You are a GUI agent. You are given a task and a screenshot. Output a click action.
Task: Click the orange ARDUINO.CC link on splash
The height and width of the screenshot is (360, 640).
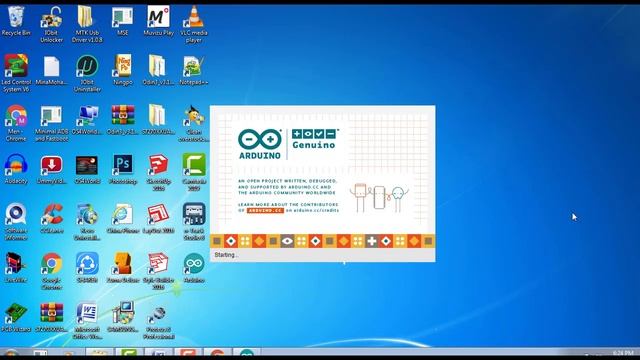[x=265, y=211]
